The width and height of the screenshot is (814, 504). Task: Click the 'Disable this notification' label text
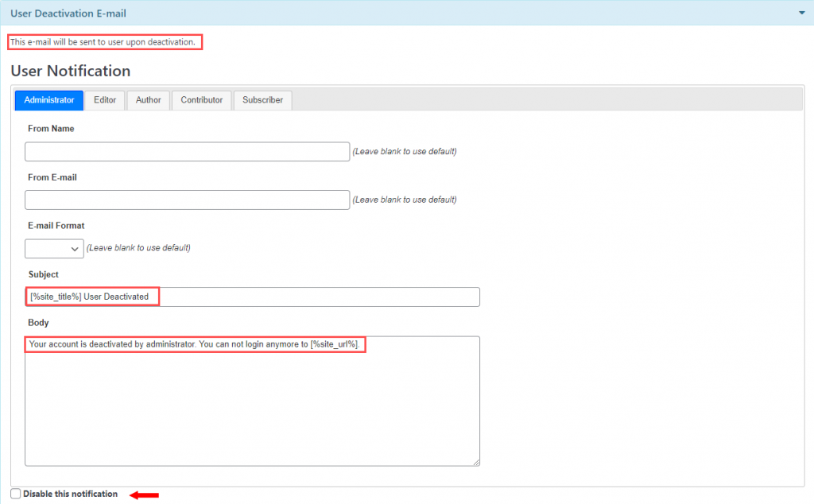(70, 494)
